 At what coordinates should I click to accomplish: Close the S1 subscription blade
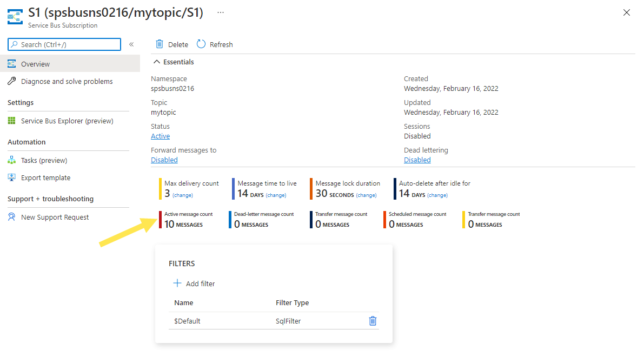click(x=626, y=13)
